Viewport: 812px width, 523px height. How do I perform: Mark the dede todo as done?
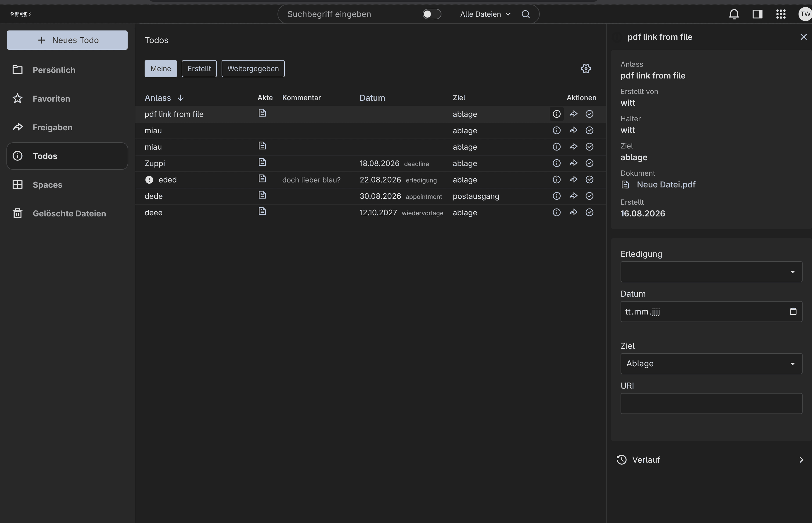(590, 196)
